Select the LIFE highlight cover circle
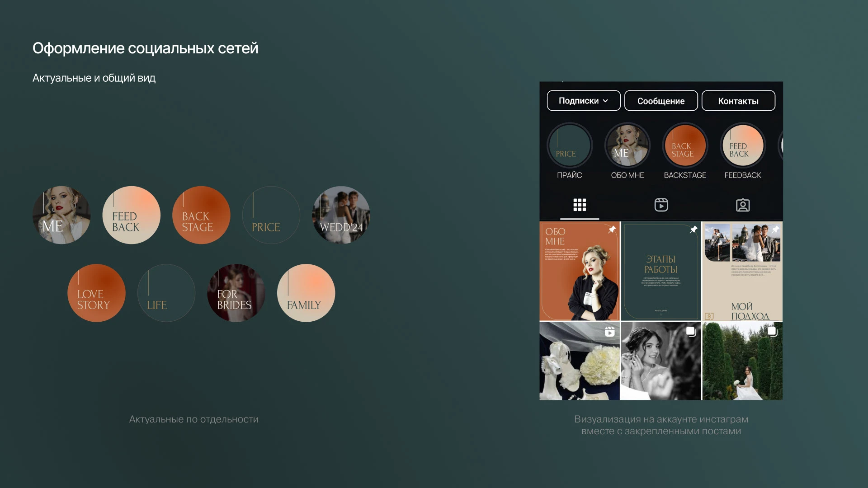Image resolution: width=868 pixels, height=488 pixels. [166, 293]
